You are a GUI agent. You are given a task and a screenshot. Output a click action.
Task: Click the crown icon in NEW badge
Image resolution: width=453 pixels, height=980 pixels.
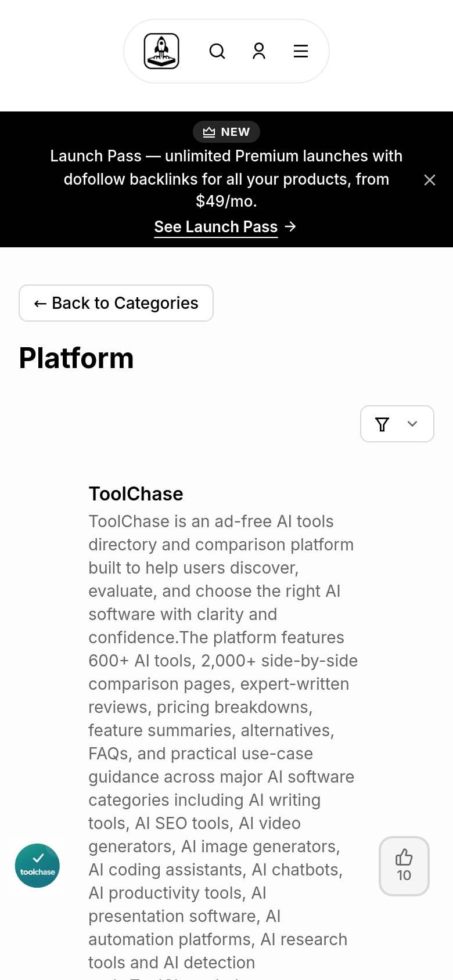click(x=209, y=132)
